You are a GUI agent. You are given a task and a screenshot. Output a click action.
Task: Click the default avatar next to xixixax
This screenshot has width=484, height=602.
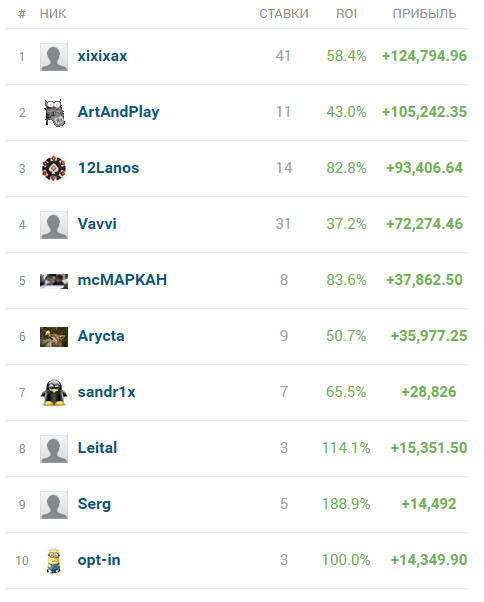54,57
